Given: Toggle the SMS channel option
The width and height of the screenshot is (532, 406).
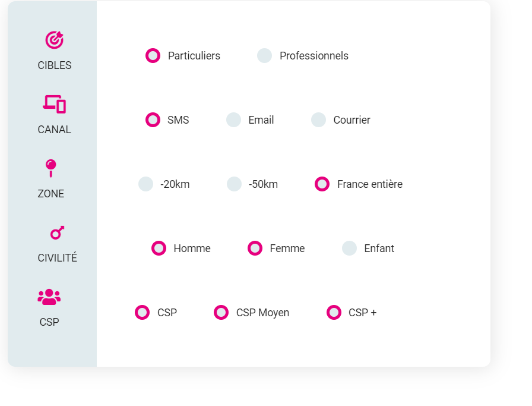Looking at the screenshot, I should click(153, 120).
